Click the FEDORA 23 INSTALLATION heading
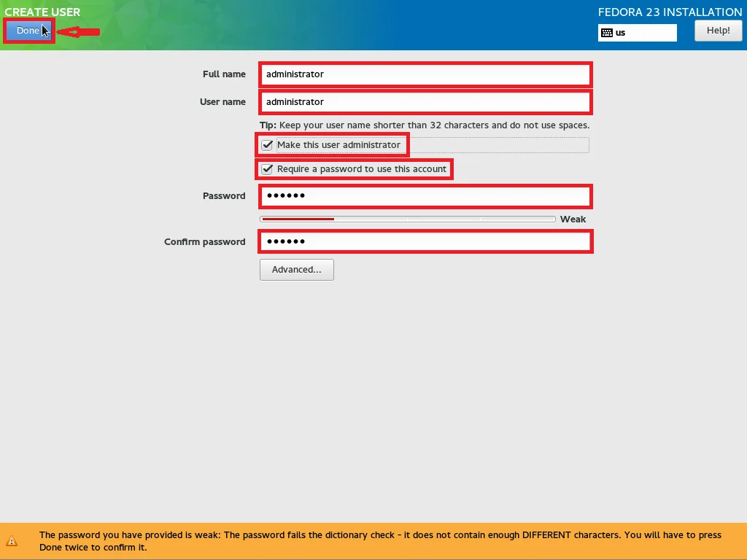This screenshot has width=747, height=560. point(670,12)
